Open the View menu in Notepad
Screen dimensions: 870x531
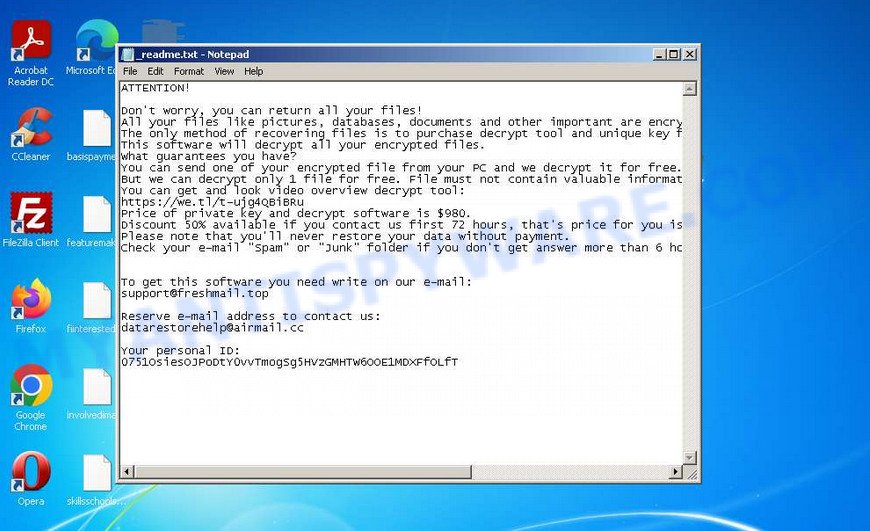224,71
